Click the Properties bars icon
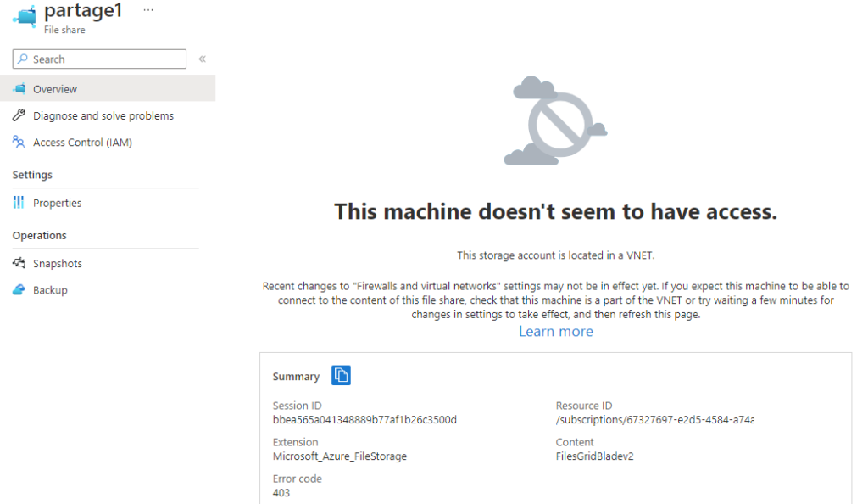Viewport: 868px width, 504px height. click(19, 203)
